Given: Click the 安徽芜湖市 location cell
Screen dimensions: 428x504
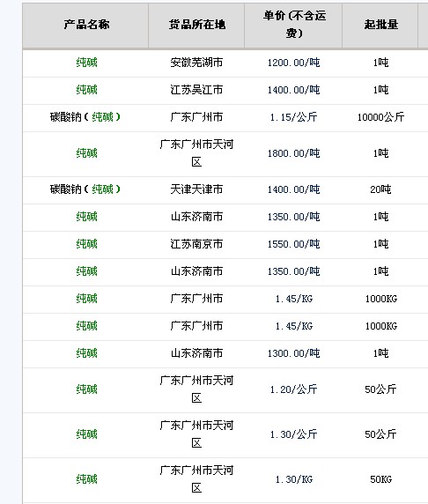Looking at the screenshot, I should (x=196, y=63).
